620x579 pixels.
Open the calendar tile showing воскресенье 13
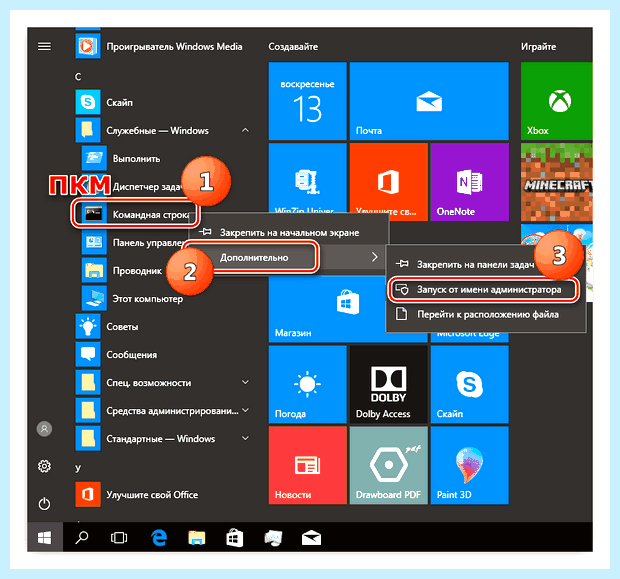(308, 101)
